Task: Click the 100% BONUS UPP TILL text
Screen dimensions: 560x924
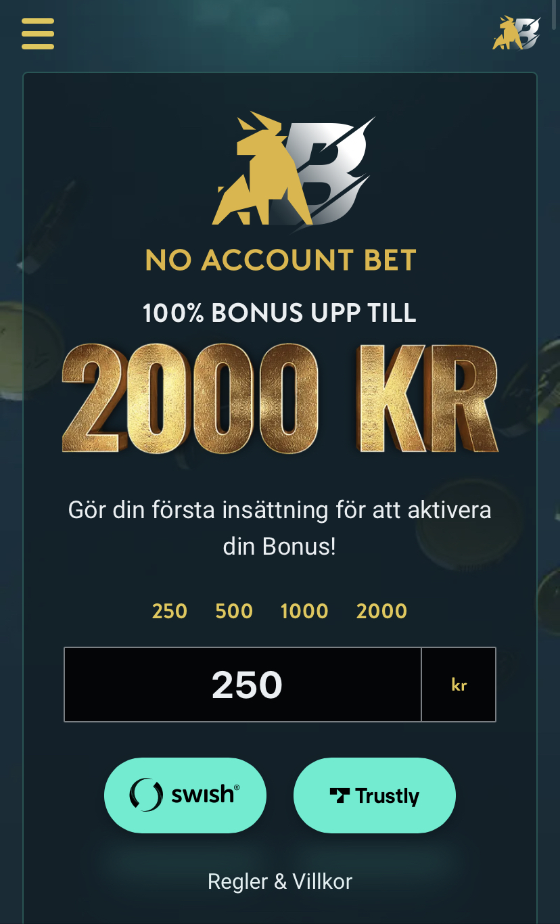Action: [279, 313]
